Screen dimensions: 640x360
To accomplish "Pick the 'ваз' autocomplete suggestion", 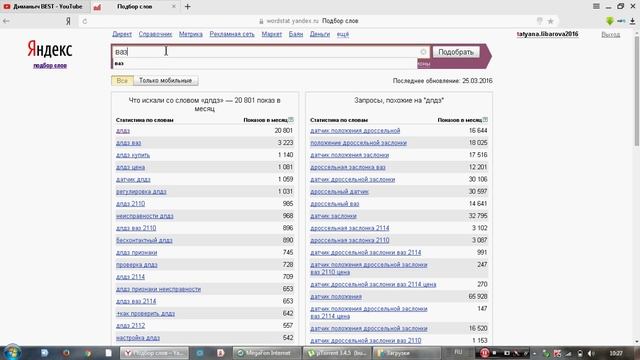I will (265, 63).
